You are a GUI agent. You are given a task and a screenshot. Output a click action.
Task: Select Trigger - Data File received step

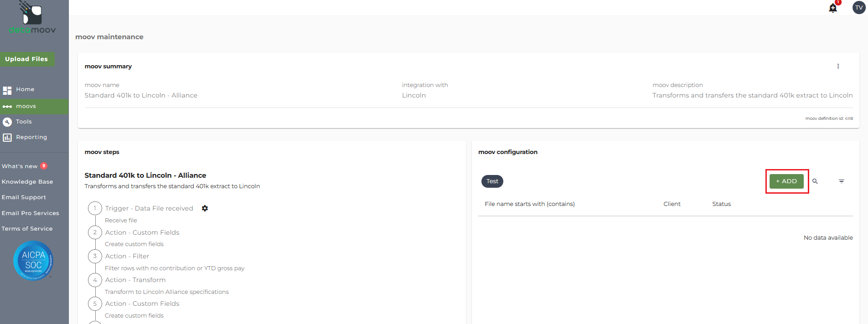[x=149, y=208]
